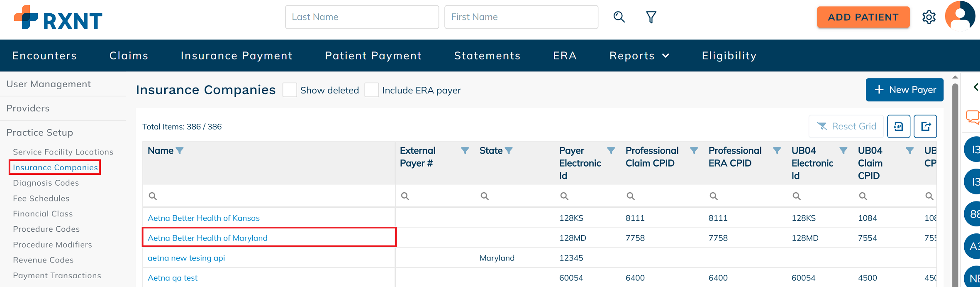980x287 pixels.
Task: Click the export grid share icon
Action: [925, 126]
